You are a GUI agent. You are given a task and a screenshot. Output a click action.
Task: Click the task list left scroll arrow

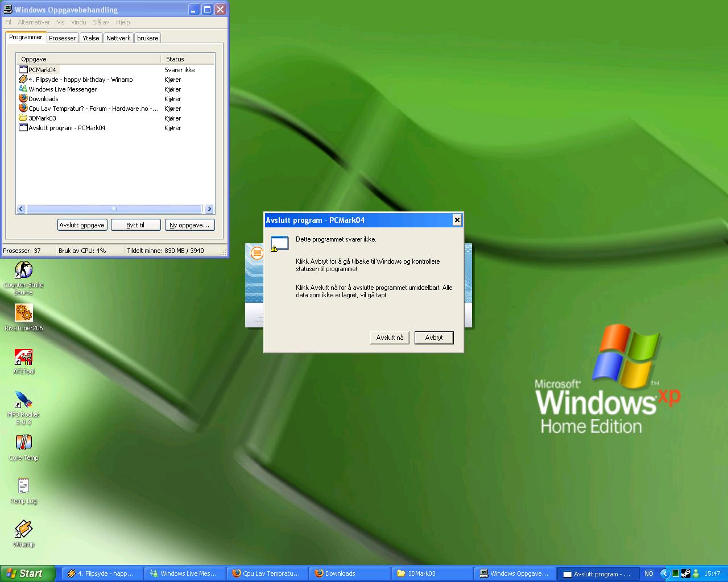[21, 209]
